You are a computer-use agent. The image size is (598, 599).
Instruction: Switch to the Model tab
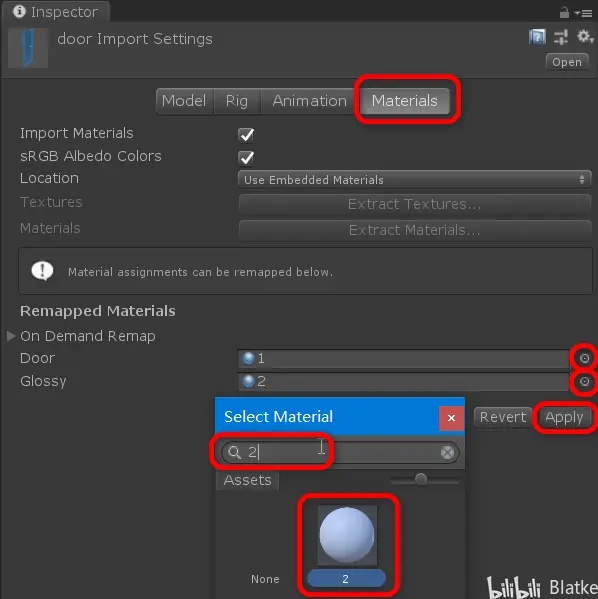184,101
